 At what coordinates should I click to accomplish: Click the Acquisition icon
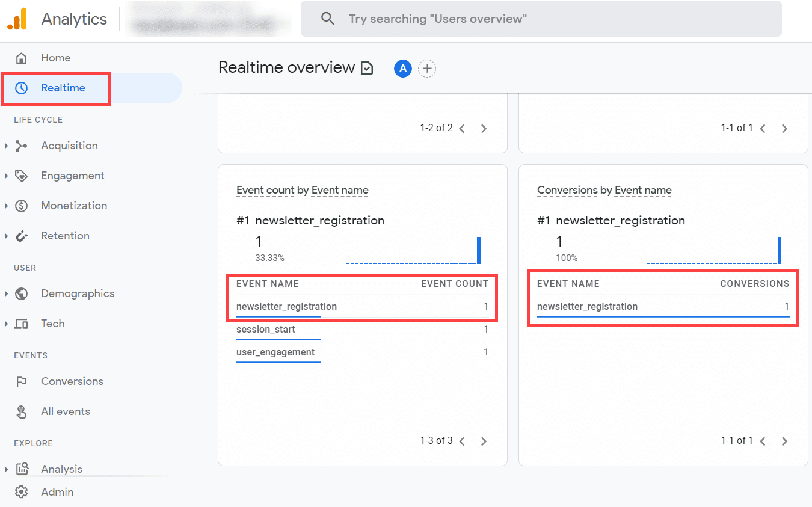pyautogui.click(x=21, y=146)
